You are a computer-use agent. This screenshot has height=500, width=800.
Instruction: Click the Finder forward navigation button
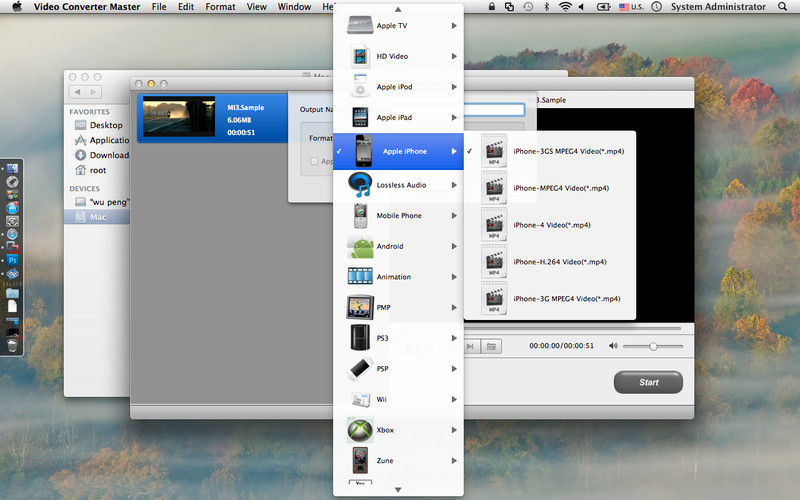(x=93, y=92)
